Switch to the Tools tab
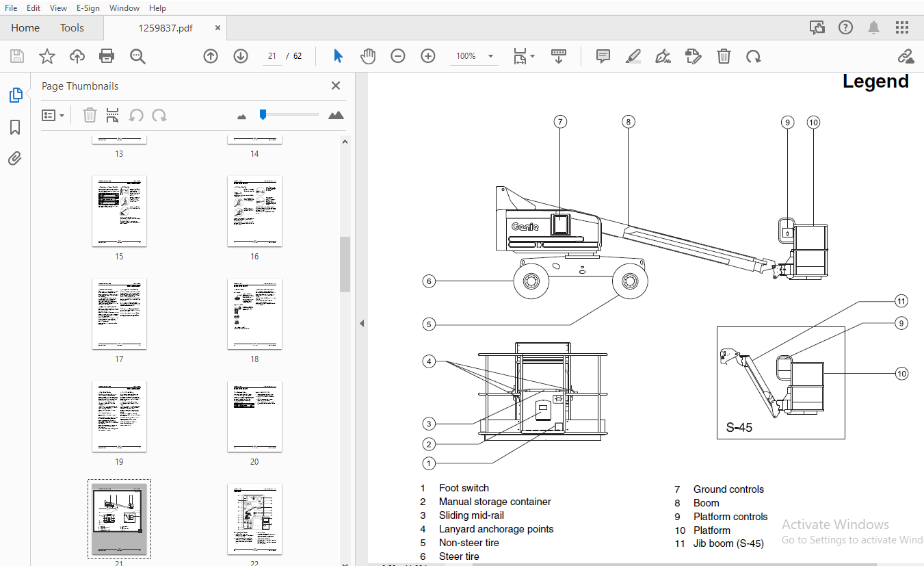Screen dimensions: 924x566 tap(72, 28)
